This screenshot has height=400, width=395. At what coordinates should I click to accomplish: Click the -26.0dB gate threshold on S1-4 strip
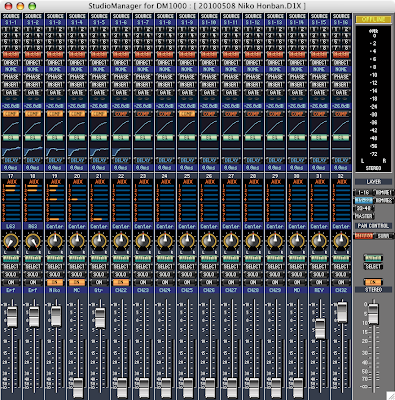tap(77, 106)
